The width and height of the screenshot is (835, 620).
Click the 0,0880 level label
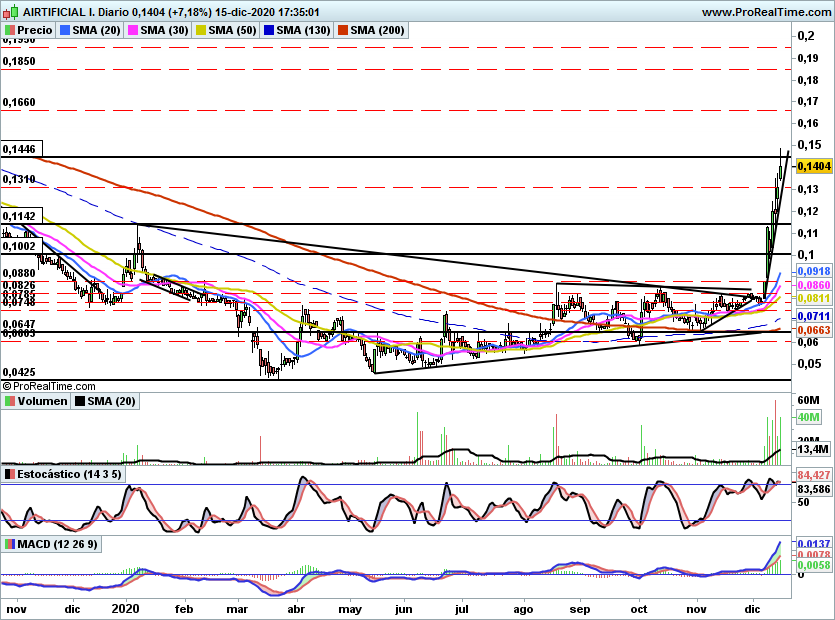(19, 273)
